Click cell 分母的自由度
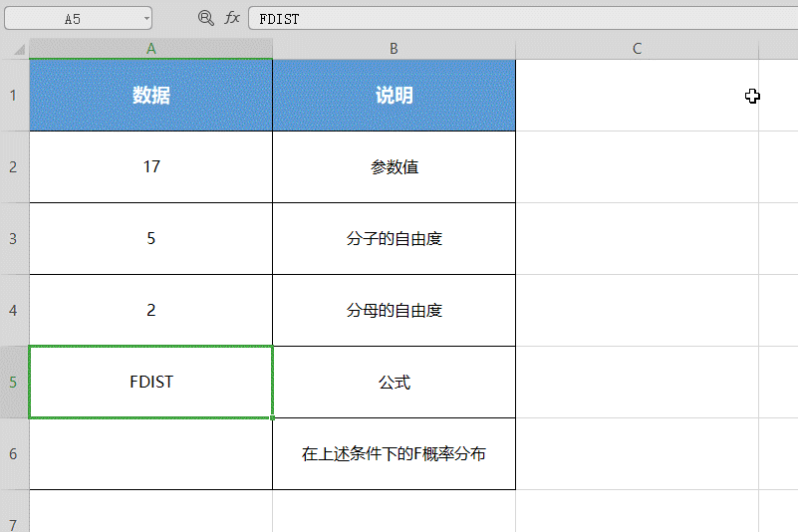Viewport: 798px width, 532px height. coord(394,311)
